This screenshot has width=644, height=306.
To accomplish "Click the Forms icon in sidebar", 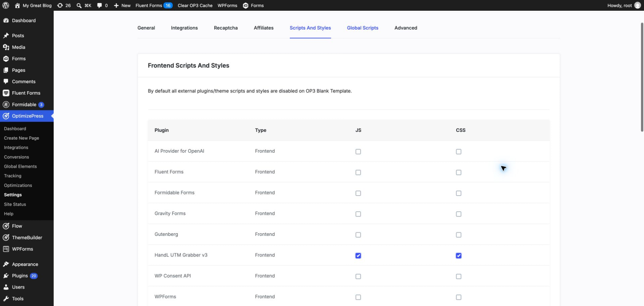I will (6, 59).
